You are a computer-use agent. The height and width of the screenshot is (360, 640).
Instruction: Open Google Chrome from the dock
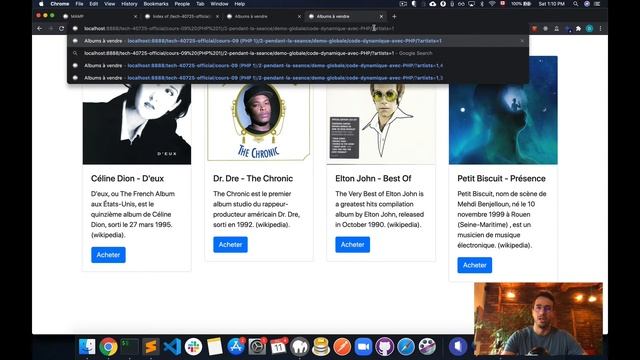click(x=108, y=347)
